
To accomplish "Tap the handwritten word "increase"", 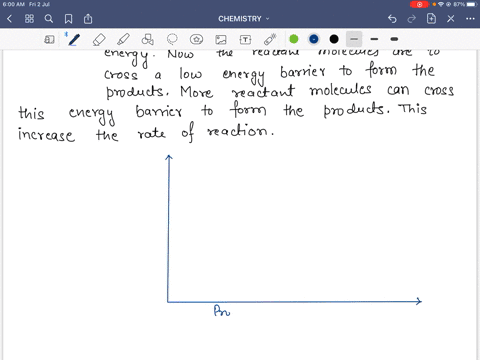I will 46,135.
